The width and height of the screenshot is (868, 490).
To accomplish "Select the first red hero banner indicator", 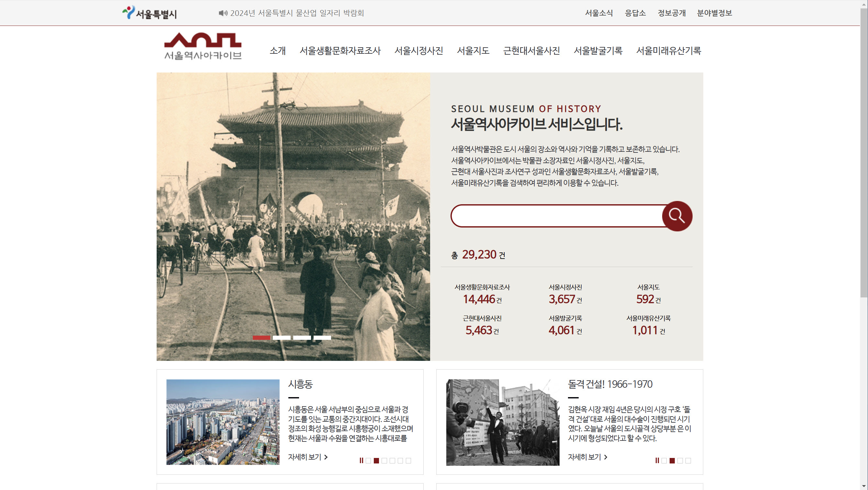I will click(261, 338).
